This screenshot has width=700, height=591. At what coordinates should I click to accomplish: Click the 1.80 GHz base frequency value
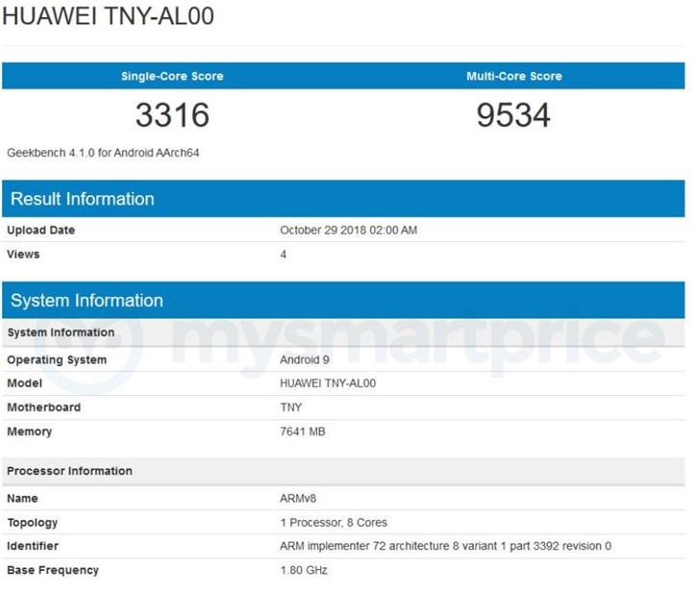click(x=303, y=571)
